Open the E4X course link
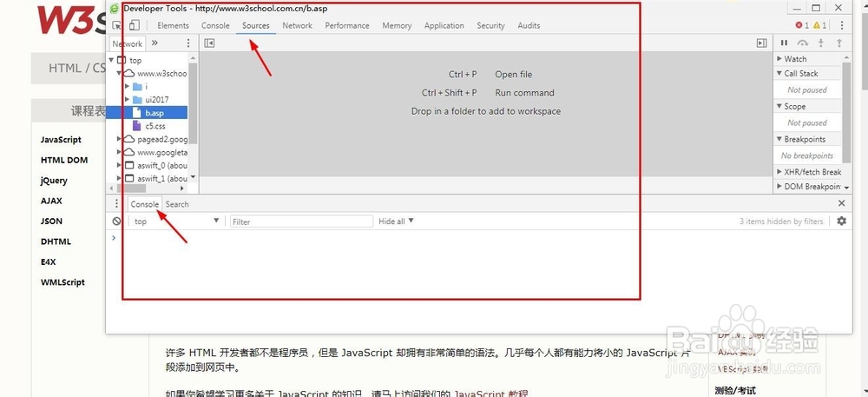The width and height of the screenshot is (868, 397). [x=48, y=261]
